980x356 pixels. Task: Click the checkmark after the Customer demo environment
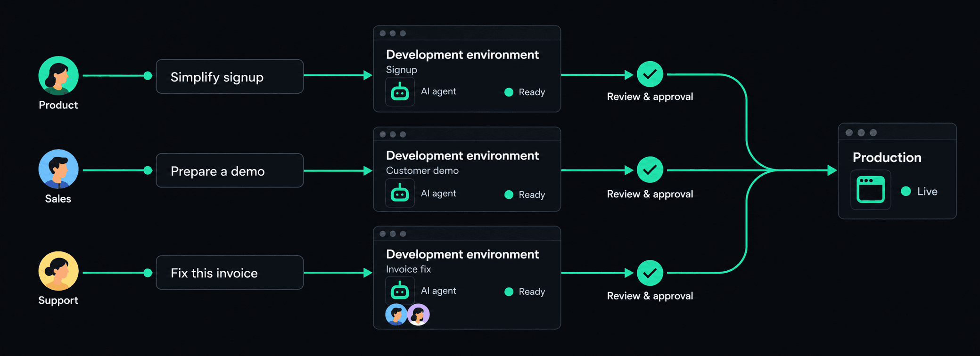coord(650,170)
